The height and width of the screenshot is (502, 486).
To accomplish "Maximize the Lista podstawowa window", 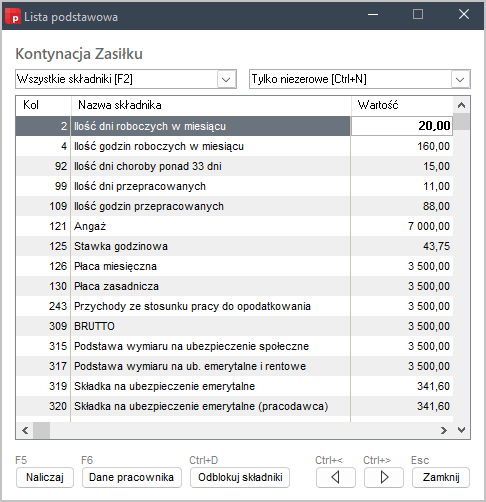I will 418,14.
